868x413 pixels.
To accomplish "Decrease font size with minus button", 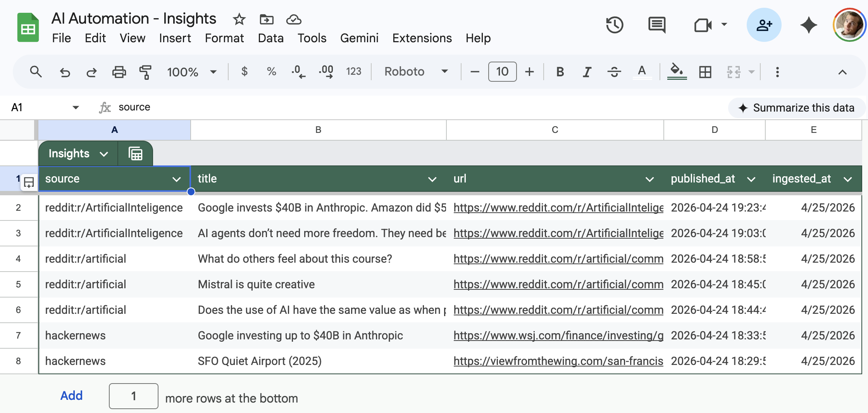I will coord(475,72).
